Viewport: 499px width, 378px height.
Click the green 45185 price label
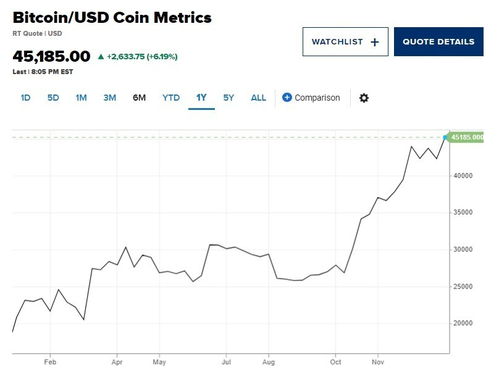pyautogui.click(x=465, y=137)
